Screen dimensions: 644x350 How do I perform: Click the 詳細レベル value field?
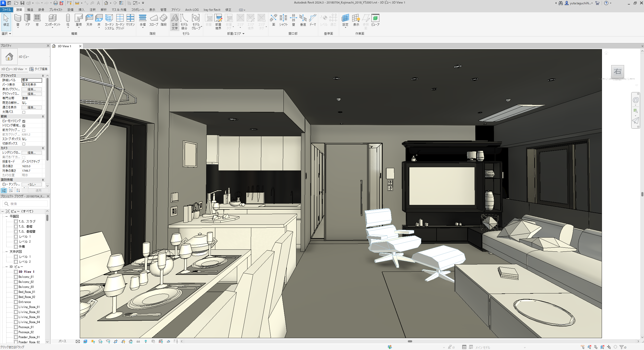[x=32, y=80]
